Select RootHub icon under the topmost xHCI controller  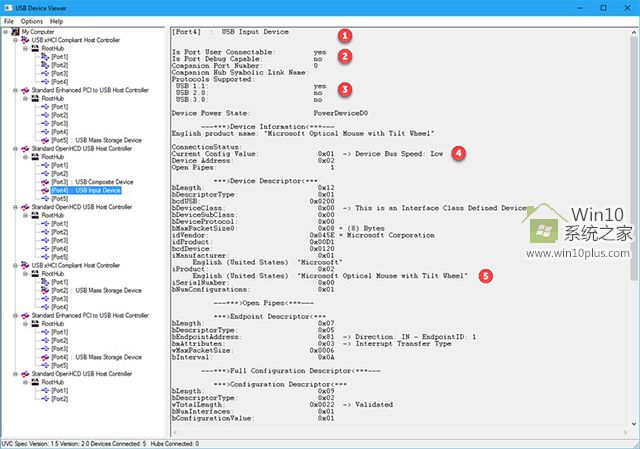tap(35, 48)
